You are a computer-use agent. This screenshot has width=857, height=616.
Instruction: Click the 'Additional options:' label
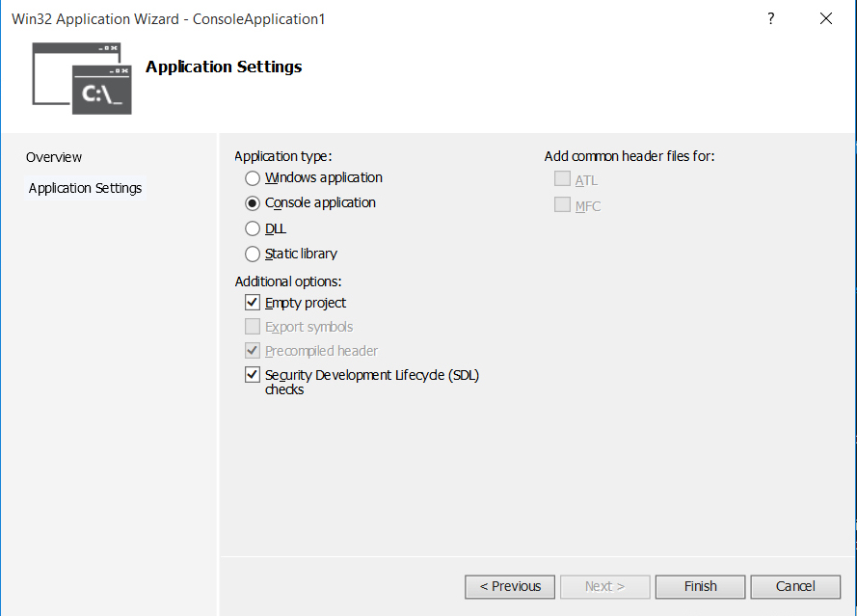[288, 281]
